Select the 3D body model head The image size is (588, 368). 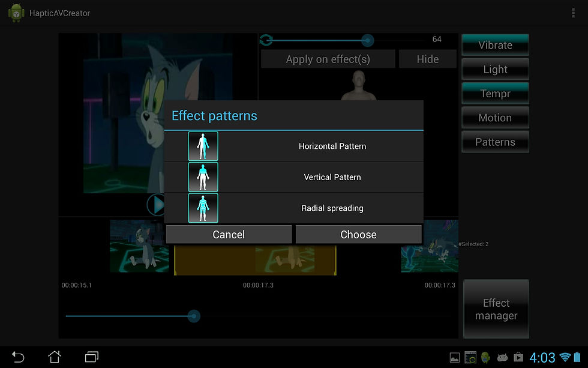[x=359, y=80]
